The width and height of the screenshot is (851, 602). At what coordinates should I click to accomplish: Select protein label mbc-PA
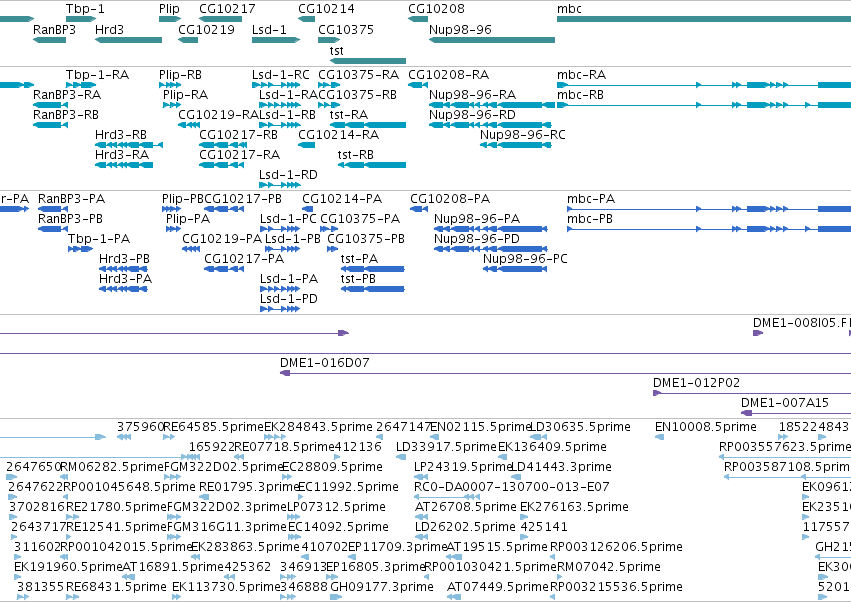(x=591, y=199)
